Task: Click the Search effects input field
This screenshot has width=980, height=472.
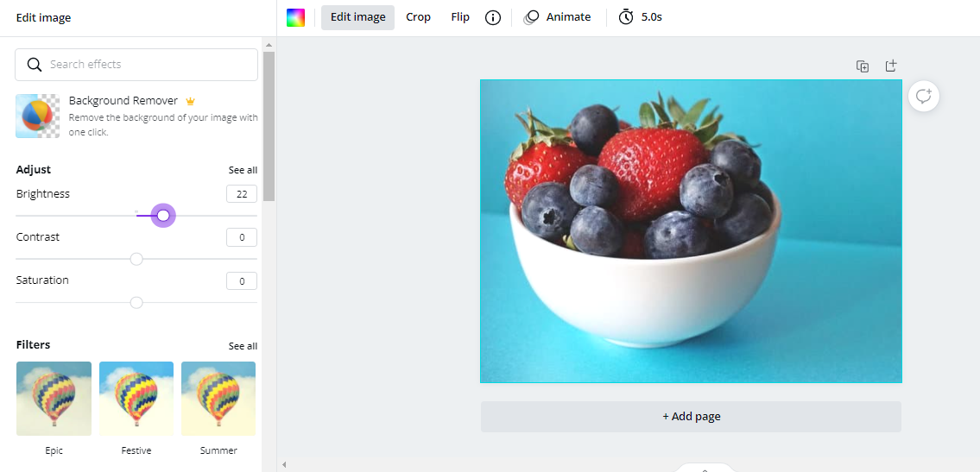Action: tap(136, 65)
